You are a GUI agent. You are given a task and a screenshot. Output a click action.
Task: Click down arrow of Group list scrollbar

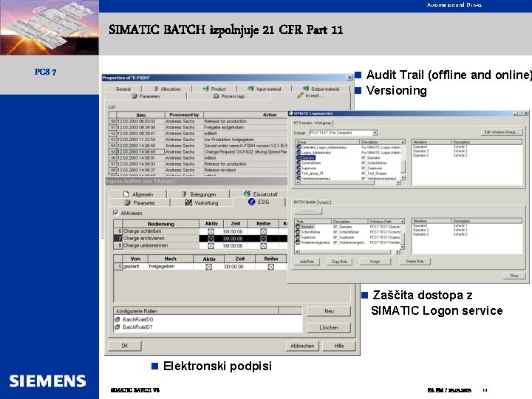pos(403,177)
